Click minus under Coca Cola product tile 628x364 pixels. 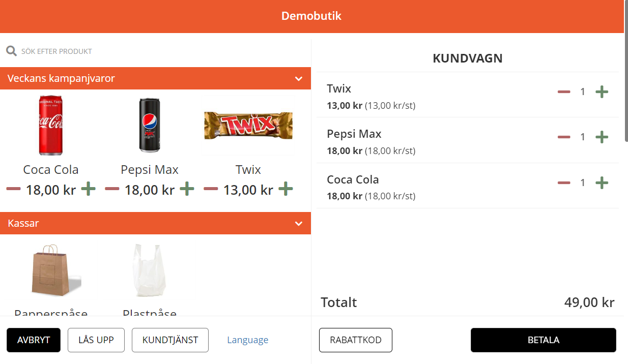pos(13,189)
